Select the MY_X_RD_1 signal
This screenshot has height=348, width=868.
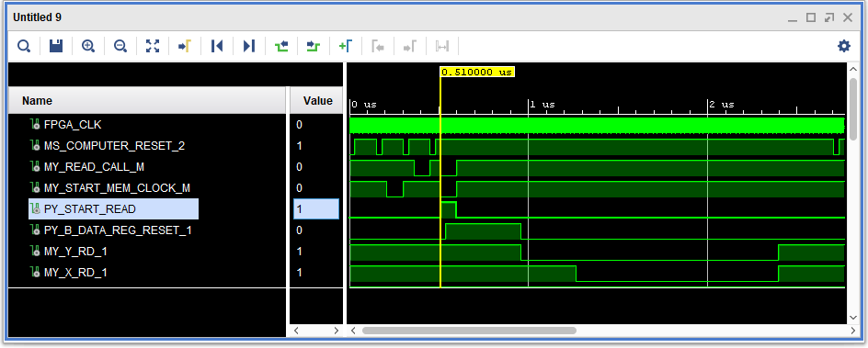pyautogui.click(x=74, y=273)
